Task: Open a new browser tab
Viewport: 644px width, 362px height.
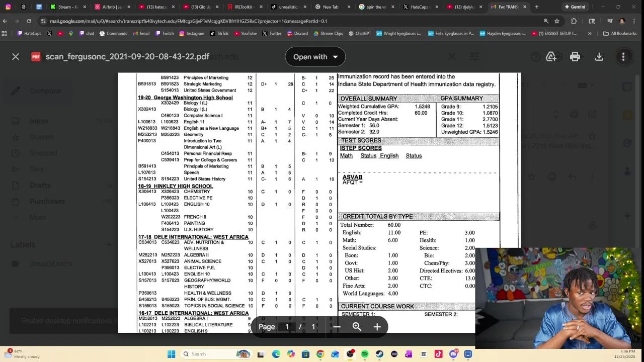Action: (537, 7)
